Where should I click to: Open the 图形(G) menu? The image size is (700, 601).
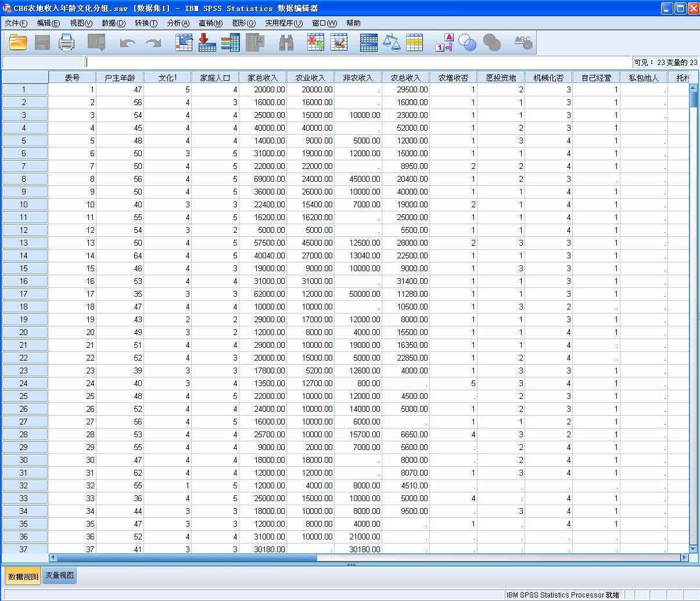click(x=243, y=23)
